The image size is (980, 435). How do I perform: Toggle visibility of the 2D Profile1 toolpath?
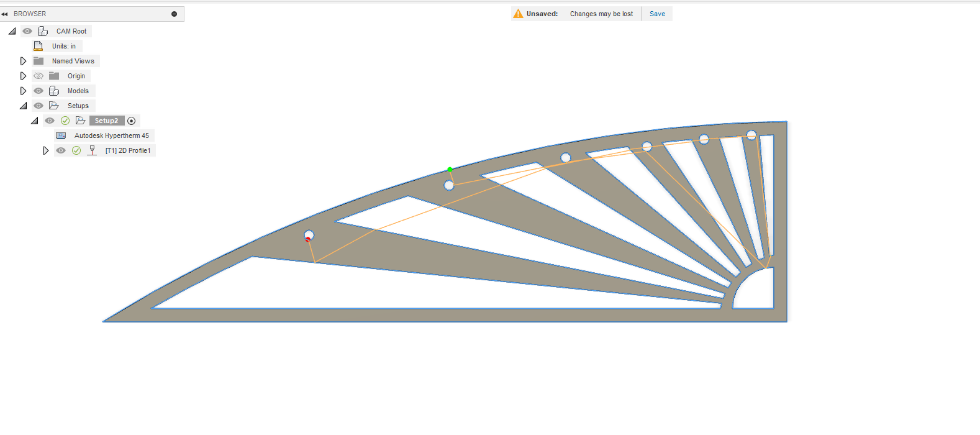pos(61,150)
